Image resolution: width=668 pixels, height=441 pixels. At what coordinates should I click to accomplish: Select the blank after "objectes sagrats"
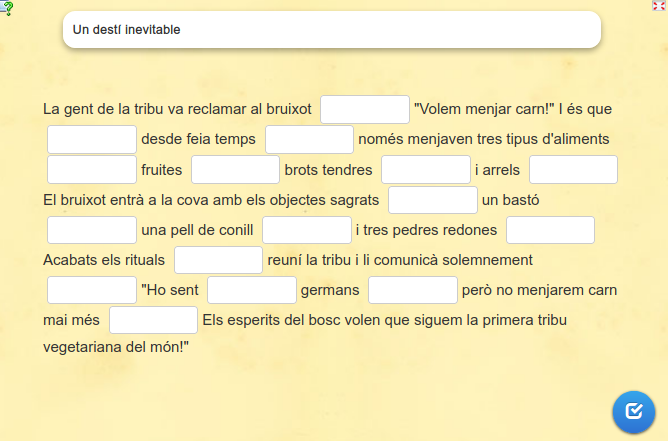click(433, 200)
